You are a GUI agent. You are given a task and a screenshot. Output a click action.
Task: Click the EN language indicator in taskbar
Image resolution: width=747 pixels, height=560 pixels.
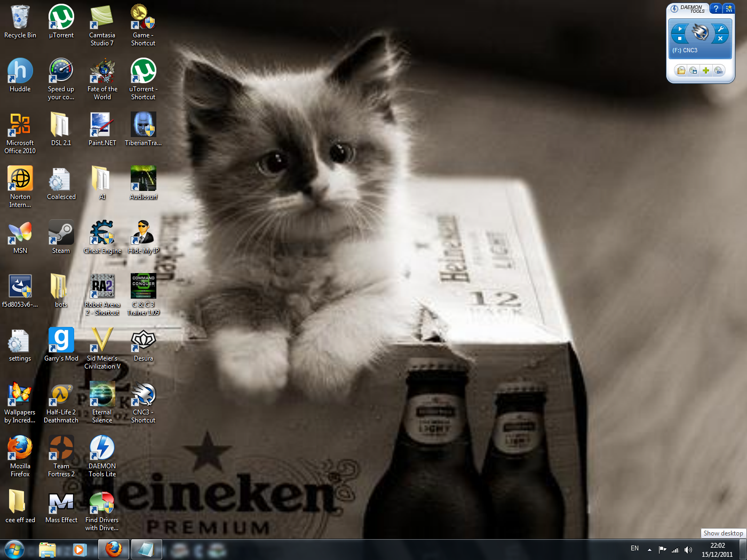pos(634,548)
